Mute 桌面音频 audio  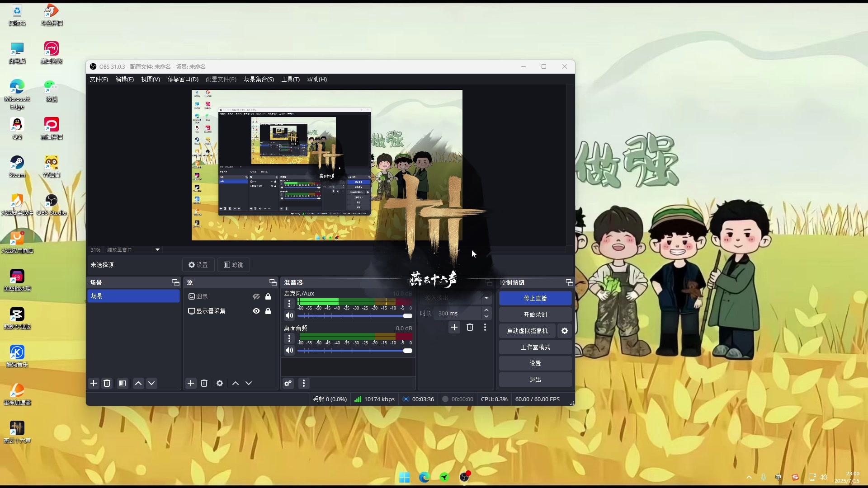(289, 351)
